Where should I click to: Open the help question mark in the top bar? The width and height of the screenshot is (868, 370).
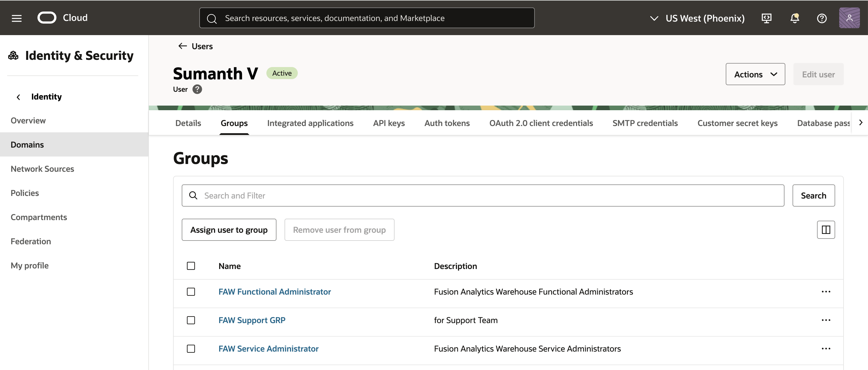click(822, 18)
